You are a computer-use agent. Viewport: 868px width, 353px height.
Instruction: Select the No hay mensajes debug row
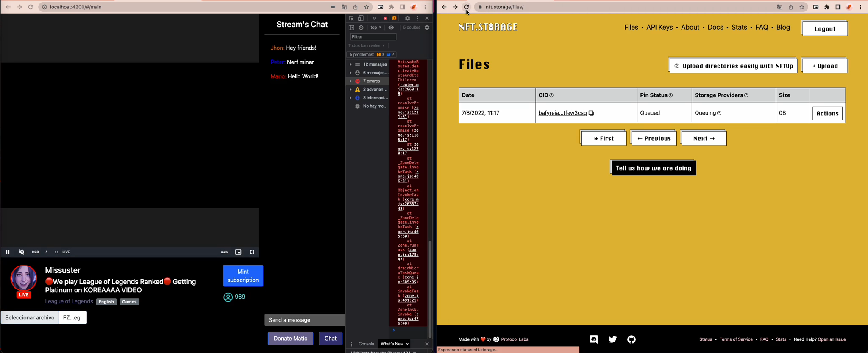(368, 106)
